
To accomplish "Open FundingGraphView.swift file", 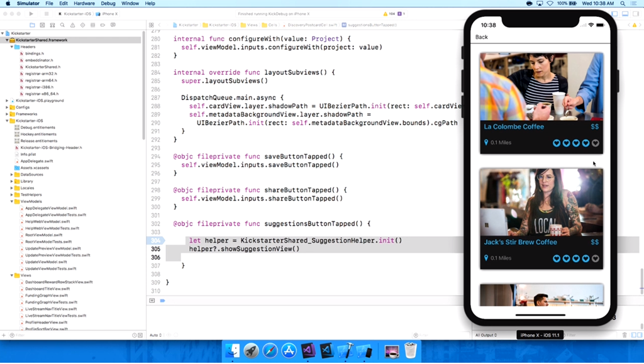I will pyautogui.click(x=47, y=295).
